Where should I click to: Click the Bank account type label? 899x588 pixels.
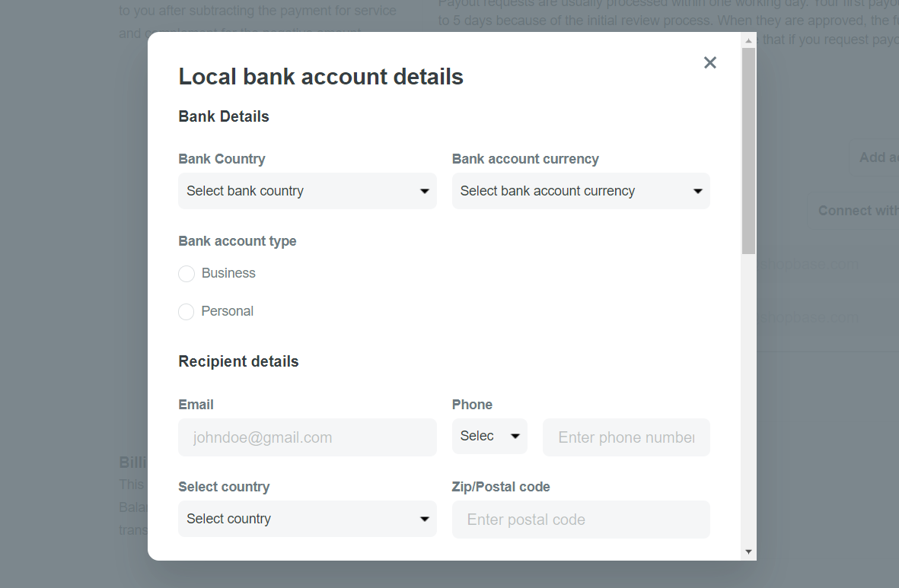coord(238,241)
